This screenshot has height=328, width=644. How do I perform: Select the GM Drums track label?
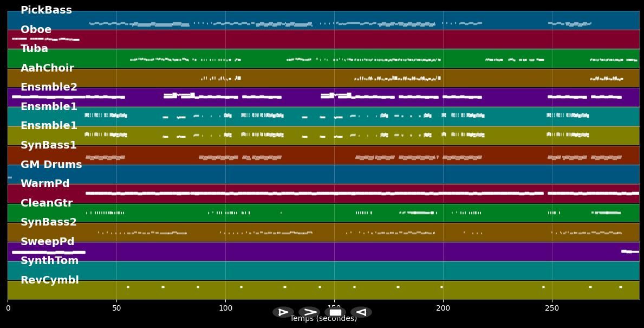pos(51,165)
